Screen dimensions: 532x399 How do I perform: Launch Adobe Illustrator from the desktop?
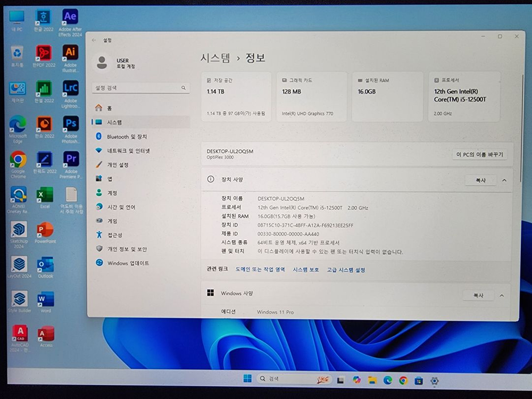[71, 53]
